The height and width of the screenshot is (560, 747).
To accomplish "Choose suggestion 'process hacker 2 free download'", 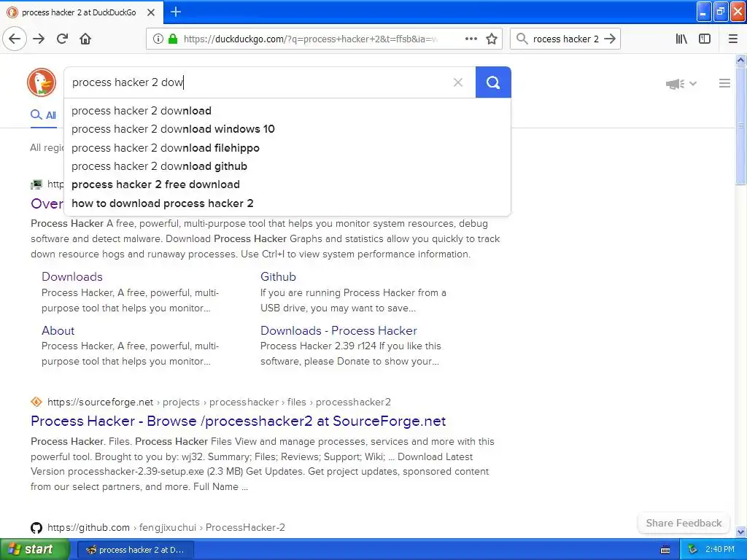I will click(x=287, y=184).
